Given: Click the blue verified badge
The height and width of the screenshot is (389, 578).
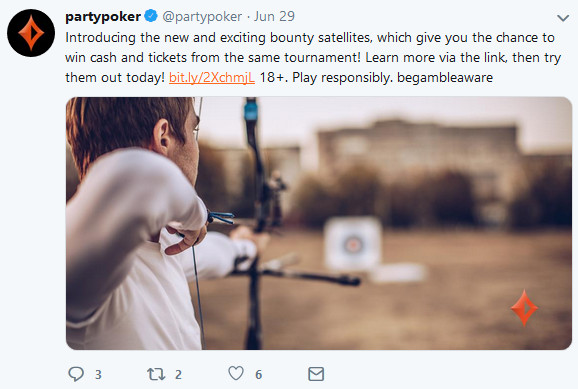Looking at the screenshot, I should pyautogui.click(x=151, y=16).
